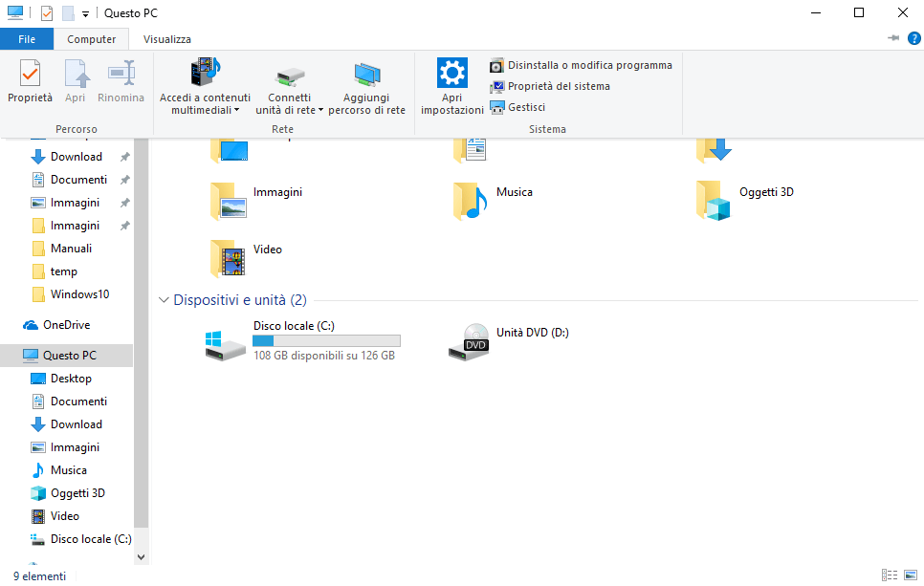Open the Oggetti 3D folder icon

point(713,202)
